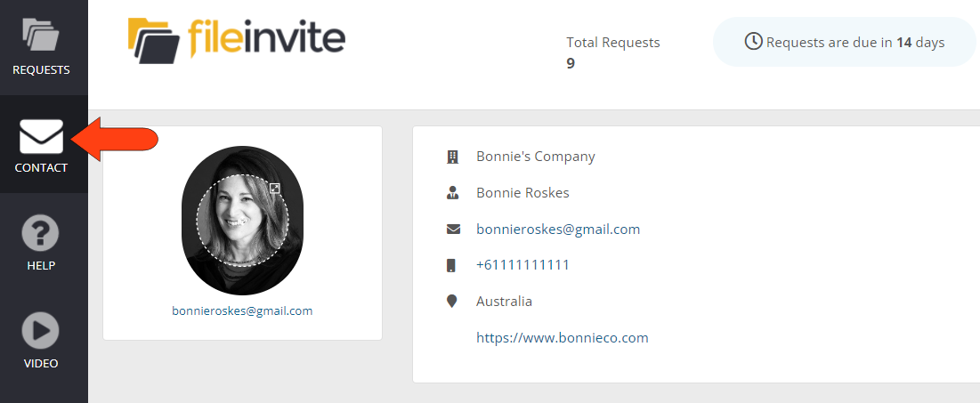This screenshot has height=403, width=980.
Task: Select the REQUESTS sidebar label
Action: tap(41, 70)
